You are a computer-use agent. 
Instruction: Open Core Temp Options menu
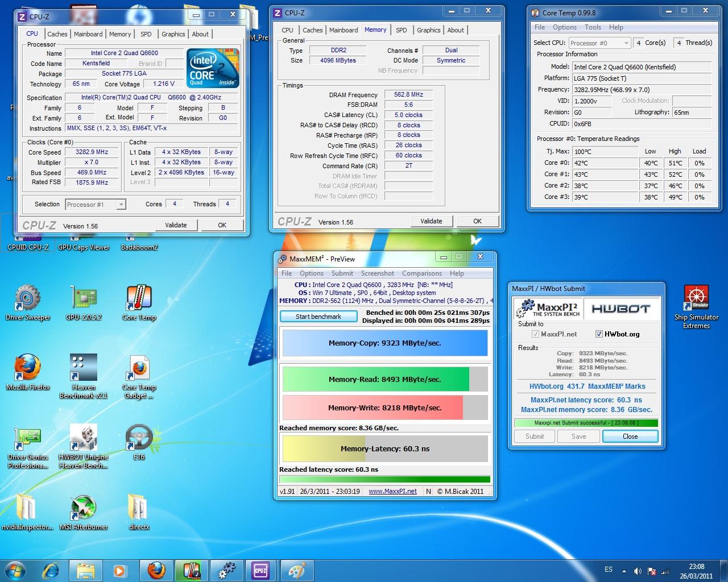click(x=564, y=27)
